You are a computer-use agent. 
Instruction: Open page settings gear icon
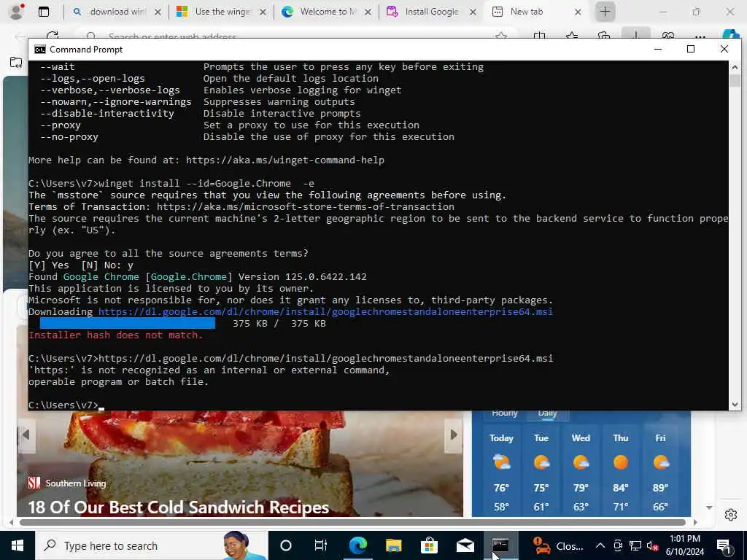731,515
